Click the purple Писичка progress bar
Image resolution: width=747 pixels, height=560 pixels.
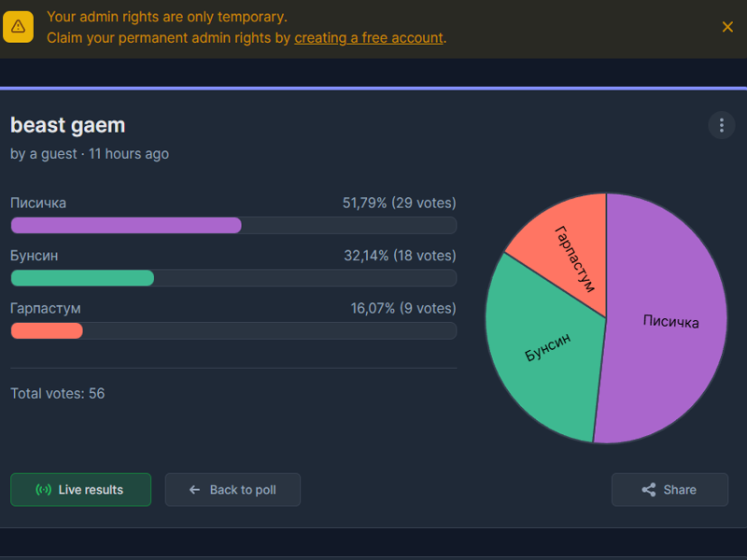click(126, 225)
